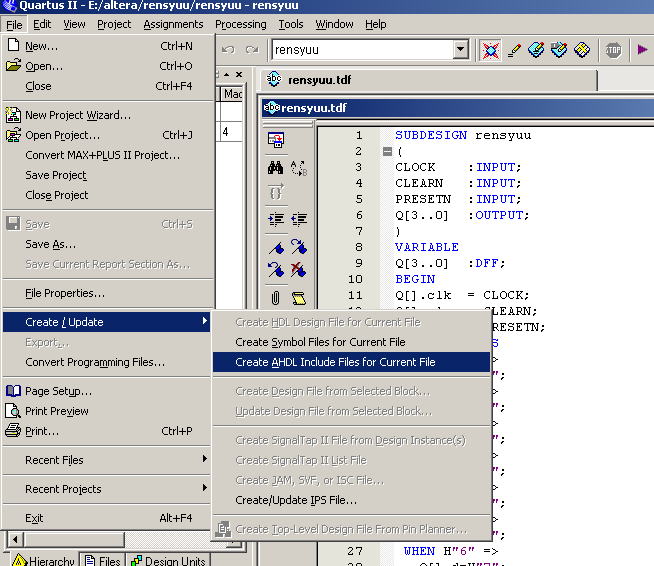Open the View menu

[x=74, y=24]
